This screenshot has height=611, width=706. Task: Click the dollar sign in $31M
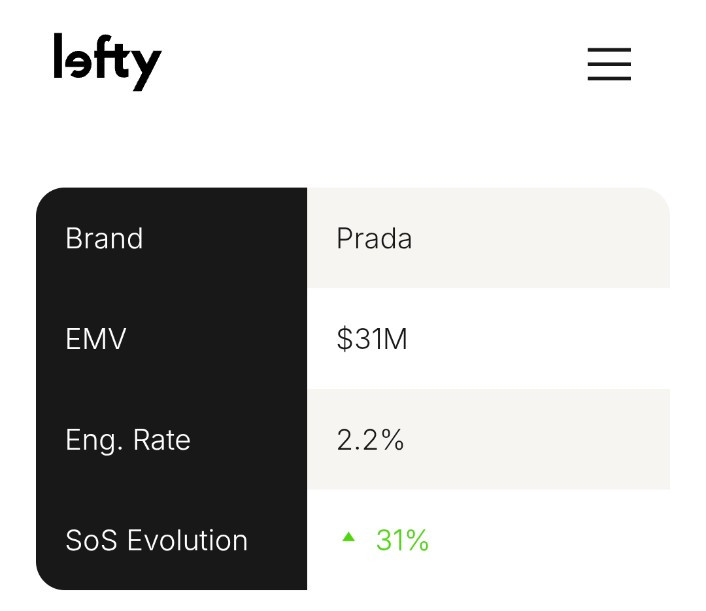coord(345,339)
